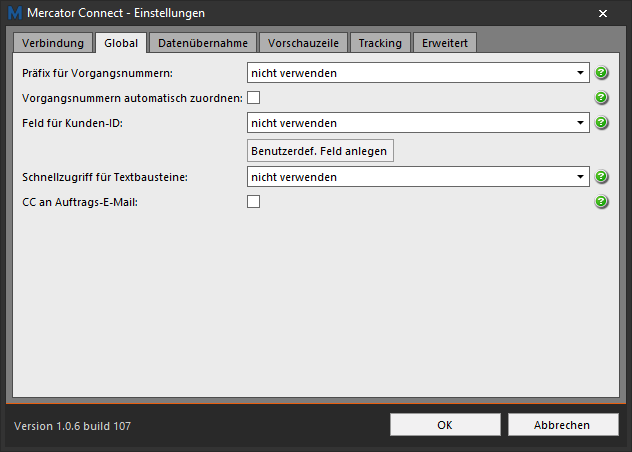Viewport: 632px width, 452px height.
Task: Switch to the Verbindung tab
Action: [53, 43]
